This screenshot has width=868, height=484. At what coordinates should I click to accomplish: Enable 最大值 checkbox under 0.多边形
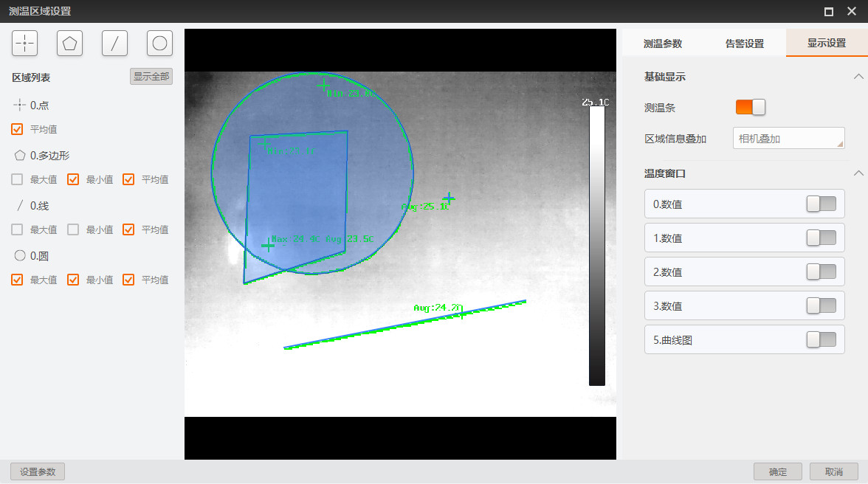(17, 179)
